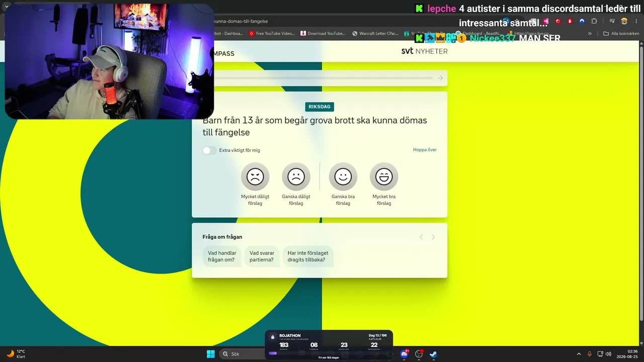The image size is (644, 362).
Task: Click the question text about 13-year-olds
Action: (315, 126)
